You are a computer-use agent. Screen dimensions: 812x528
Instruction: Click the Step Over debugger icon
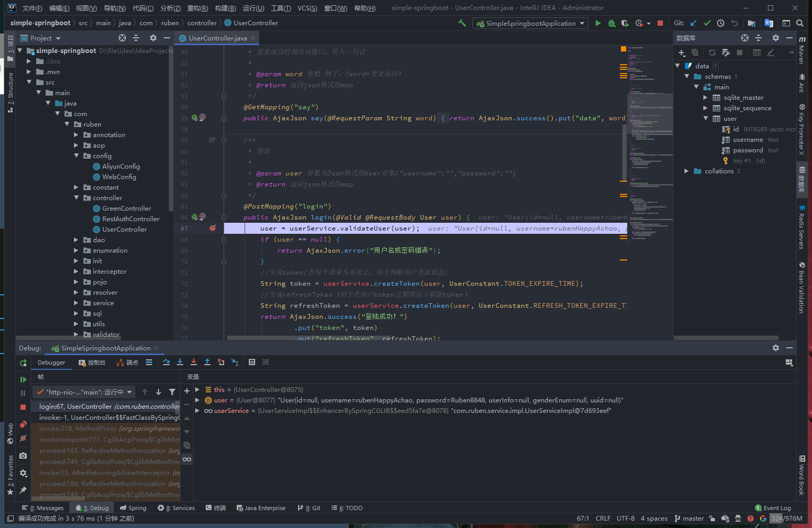point(166,362)
